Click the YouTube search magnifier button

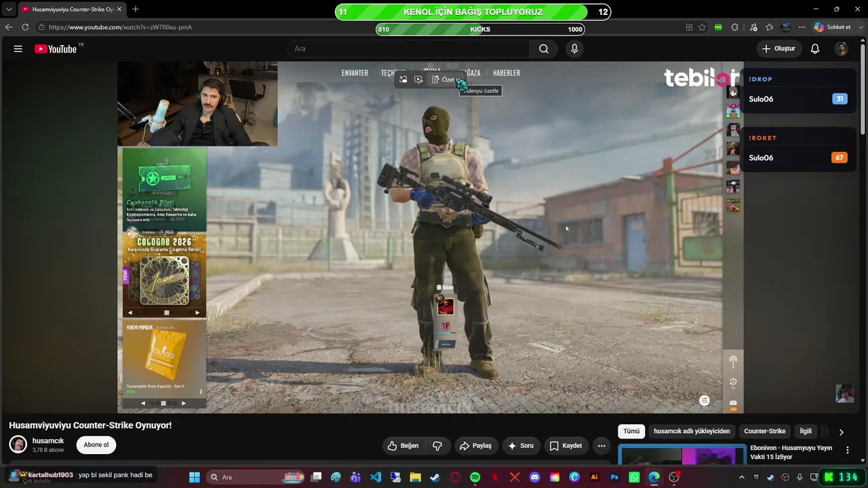pyautogui.click(x=544, y=49)
